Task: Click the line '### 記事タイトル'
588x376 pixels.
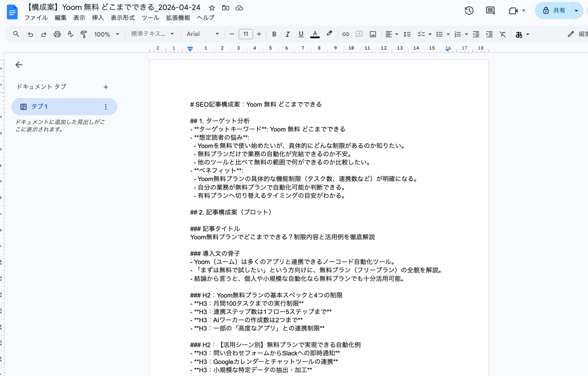Action: click(x=215, y=229)
